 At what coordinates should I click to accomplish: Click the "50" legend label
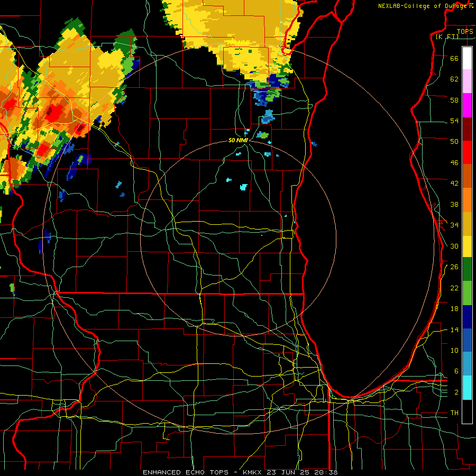click(x=454, y=141)
